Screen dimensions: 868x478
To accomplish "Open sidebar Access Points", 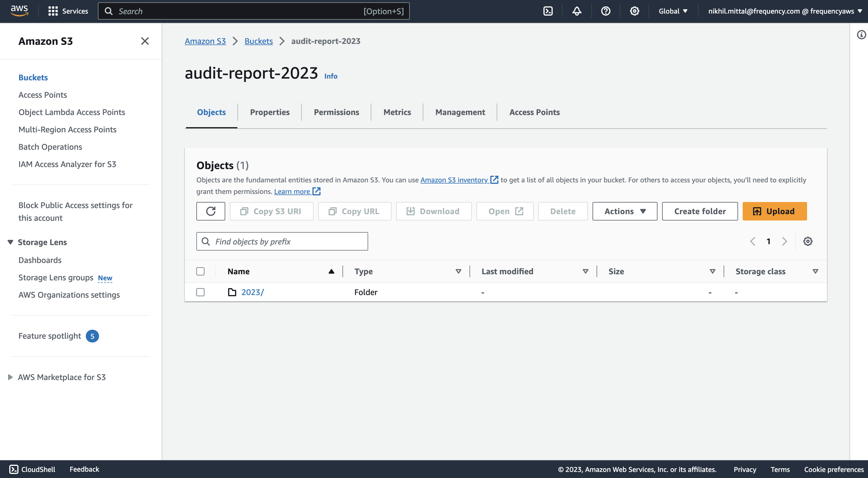I will point(42,95).
